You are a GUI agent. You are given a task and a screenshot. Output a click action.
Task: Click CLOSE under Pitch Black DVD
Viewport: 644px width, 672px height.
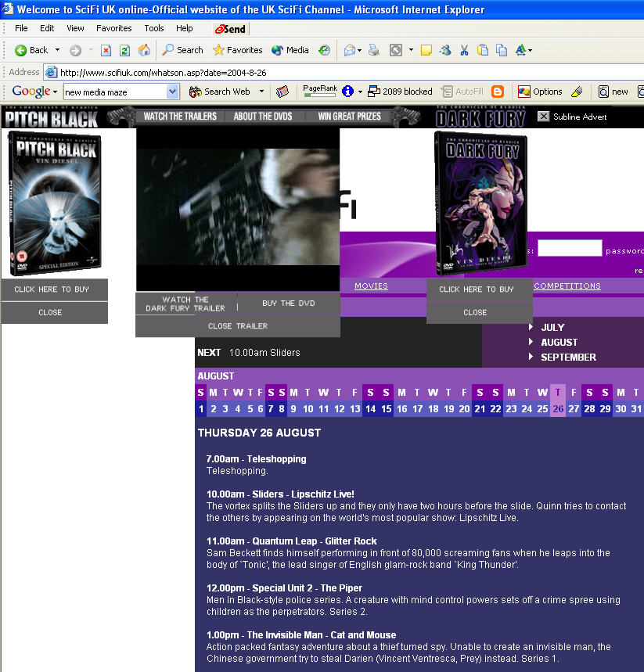55,313
